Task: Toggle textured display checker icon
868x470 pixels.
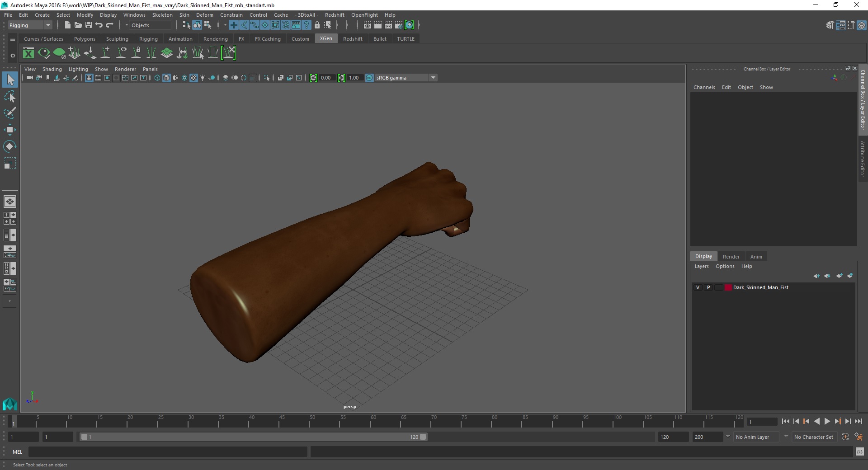Action: pos(193,78)
